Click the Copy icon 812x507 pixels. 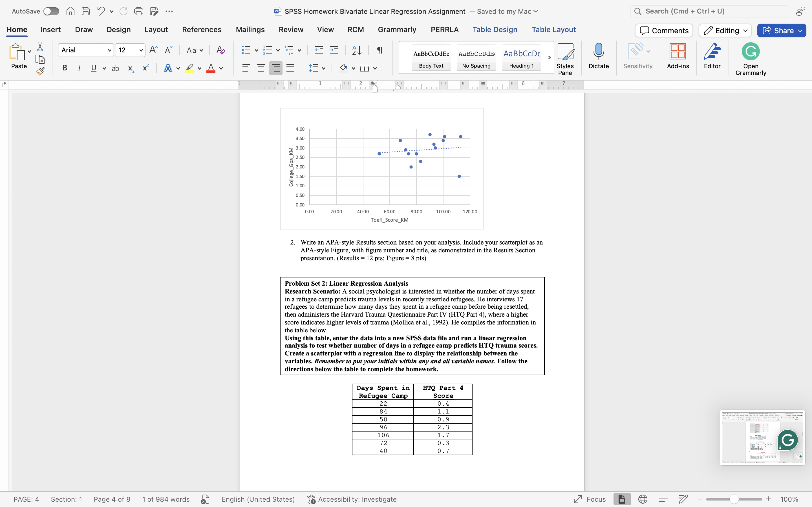[x=40, y=59]
